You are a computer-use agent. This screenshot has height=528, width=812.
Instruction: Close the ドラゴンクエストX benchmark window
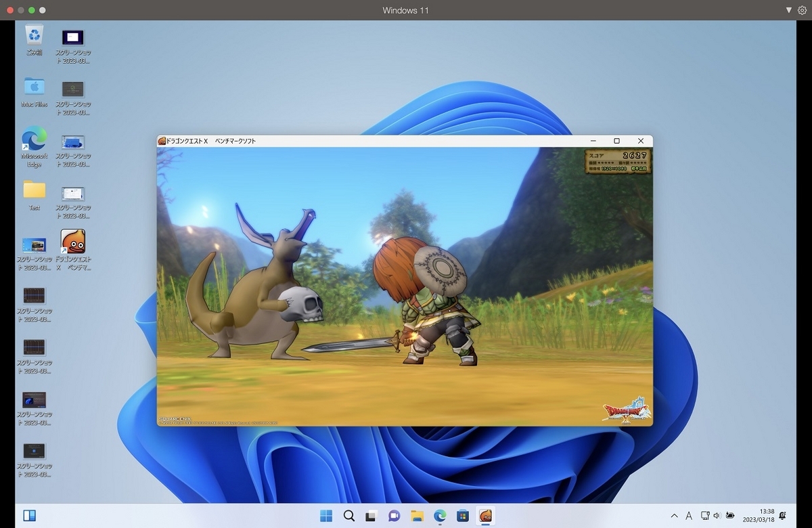(641, 141)
